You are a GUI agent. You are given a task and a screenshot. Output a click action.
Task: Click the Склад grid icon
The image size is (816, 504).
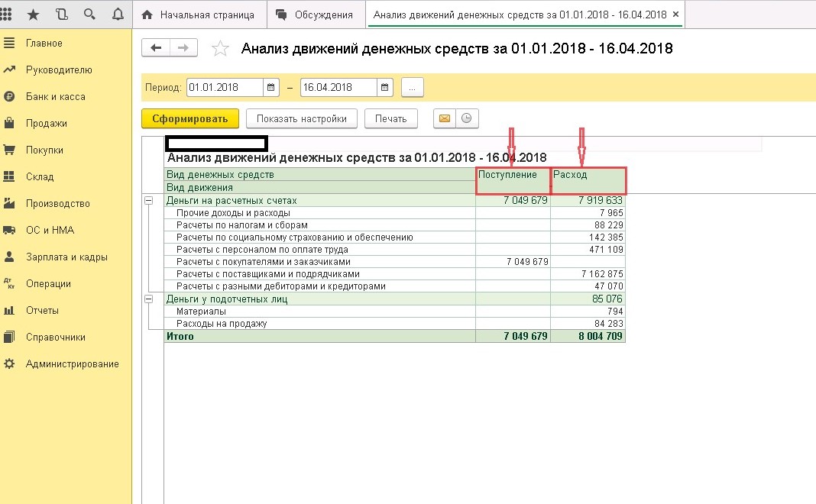pyautogui.click(x=9, y=176)
